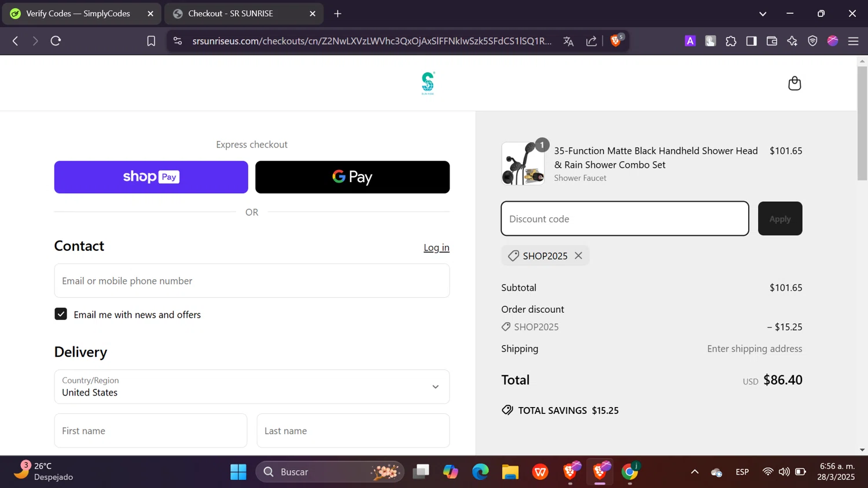868x488 pixels.
Task: Open Google Chrome from the taskbar
Action: click(x=630, y=472)
